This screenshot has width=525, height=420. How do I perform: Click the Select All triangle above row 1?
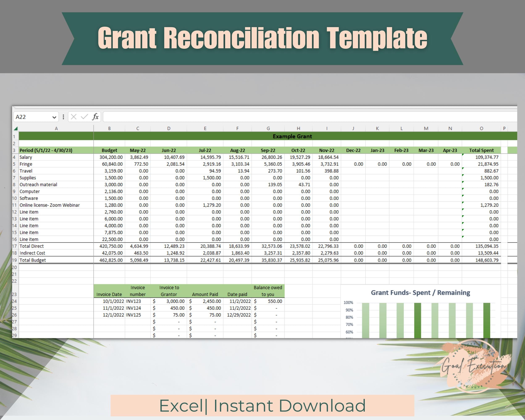click(16, 129)
